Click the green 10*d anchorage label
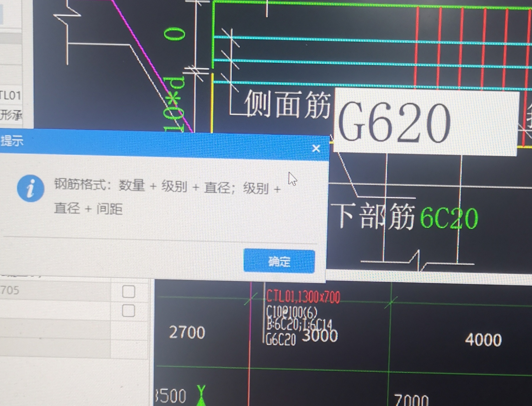This screenshot has width=532, height=406. 175,104
